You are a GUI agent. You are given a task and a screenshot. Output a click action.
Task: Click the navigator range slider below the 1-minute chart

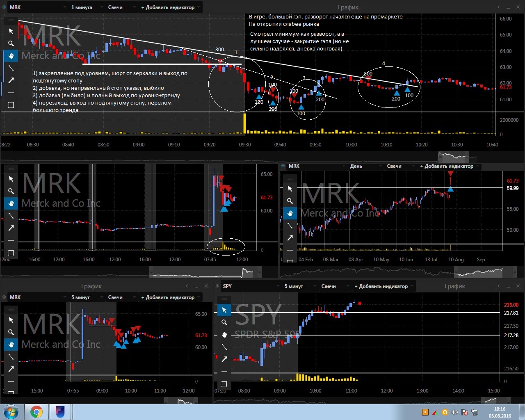(x=453, y=157)
